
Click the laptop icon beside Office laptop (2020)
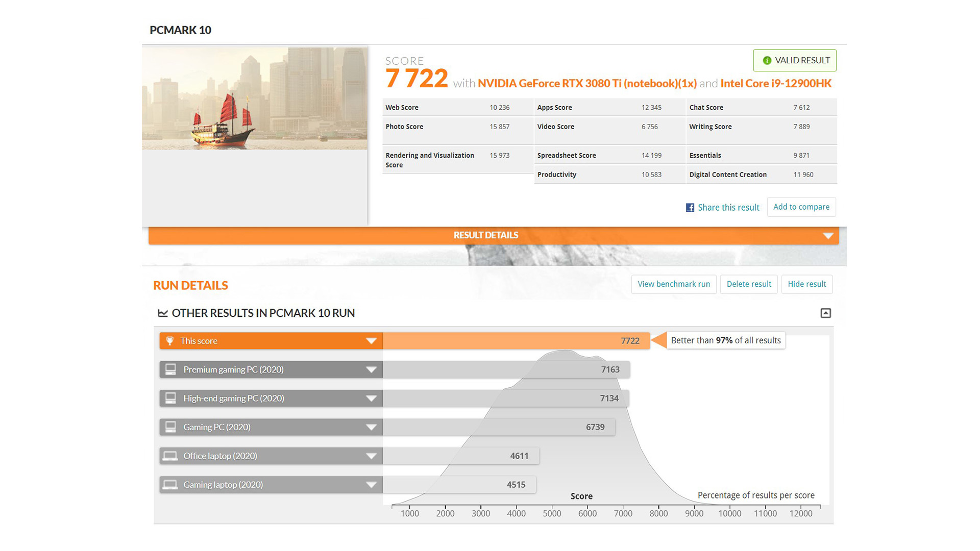tap(170, 456)
